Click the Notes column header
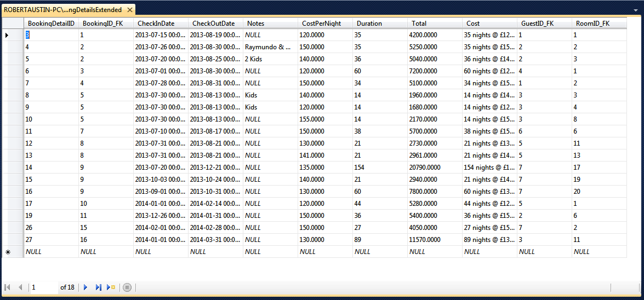The image size is (644, 300). click(x=270, y=24)
